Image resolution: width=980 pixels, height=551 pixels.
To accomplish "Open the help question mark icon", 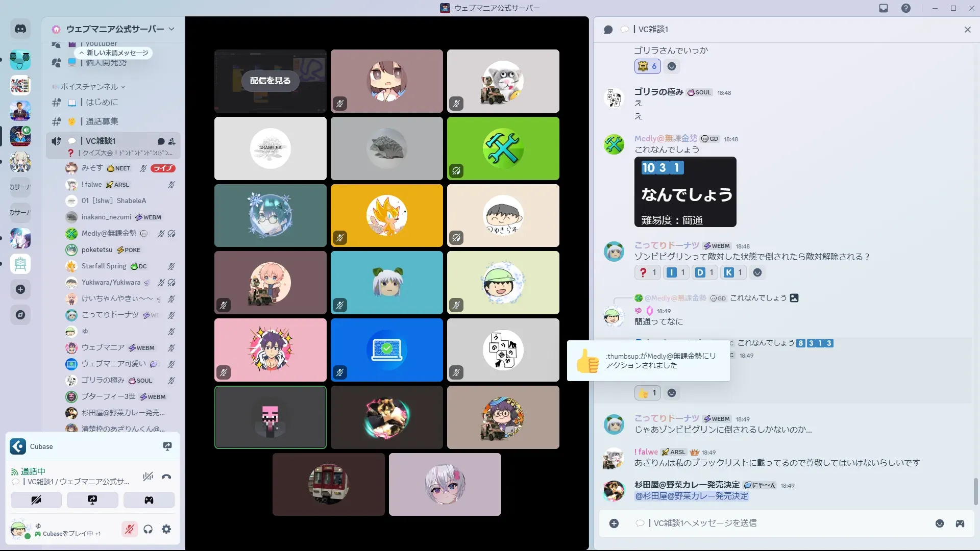I will (905, 8).
